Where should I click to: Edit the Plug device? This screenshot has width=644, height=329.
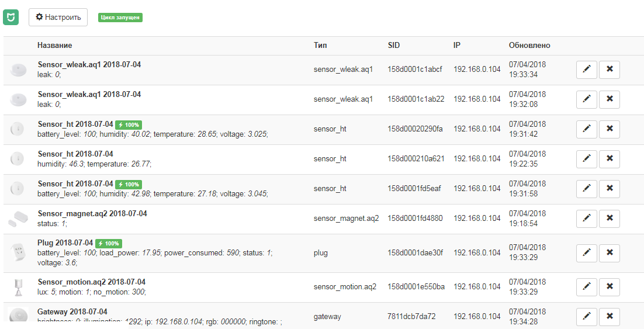(x=586, y=253)
